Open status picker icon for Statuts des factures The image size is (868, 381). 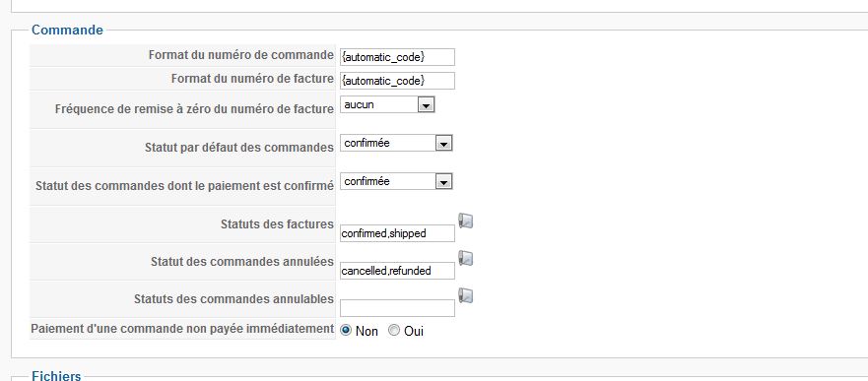(x=466, y=221)
